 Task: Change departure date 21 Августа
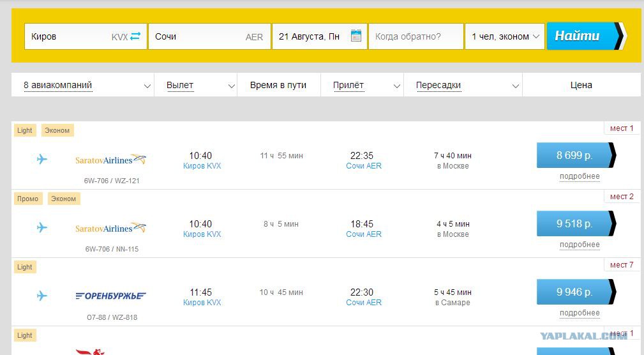pyautogui.click(x=320, y=36)
